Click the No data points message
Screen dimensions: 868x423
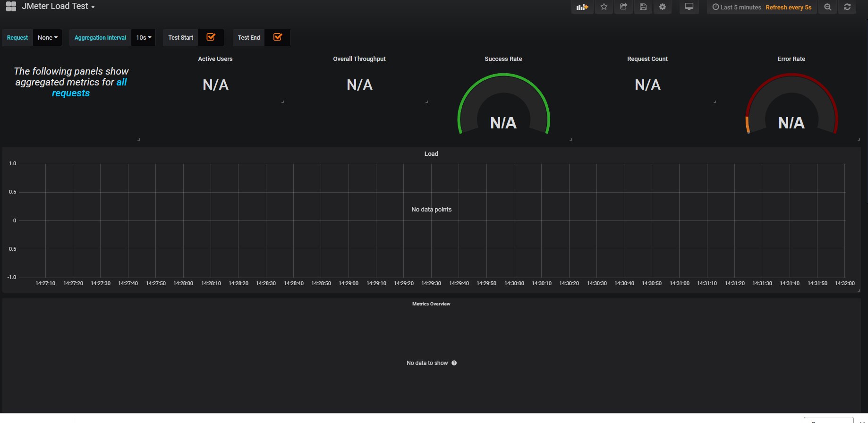(x=432, y=210)
